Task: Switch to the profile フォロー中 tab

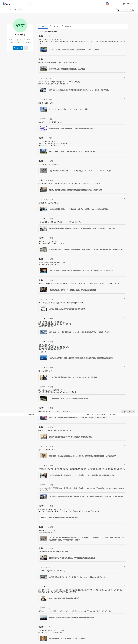Action: [x=66, y=26]
